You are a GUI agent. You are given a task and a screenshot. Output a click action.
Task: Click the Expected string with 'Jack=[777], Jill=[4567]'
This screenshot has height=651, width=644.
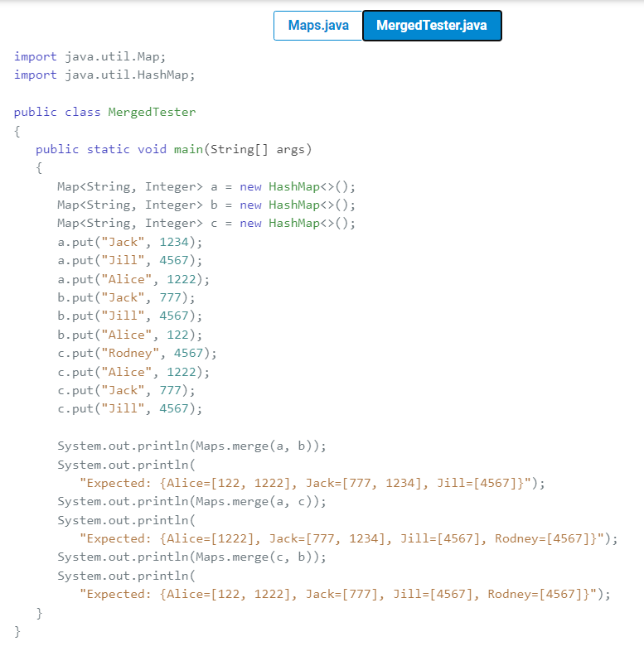(345, 595)
